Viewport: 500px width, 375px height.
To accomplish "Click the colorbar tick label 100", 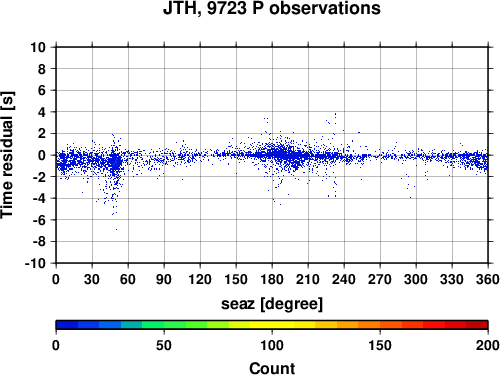I will (x=272, y=345).
